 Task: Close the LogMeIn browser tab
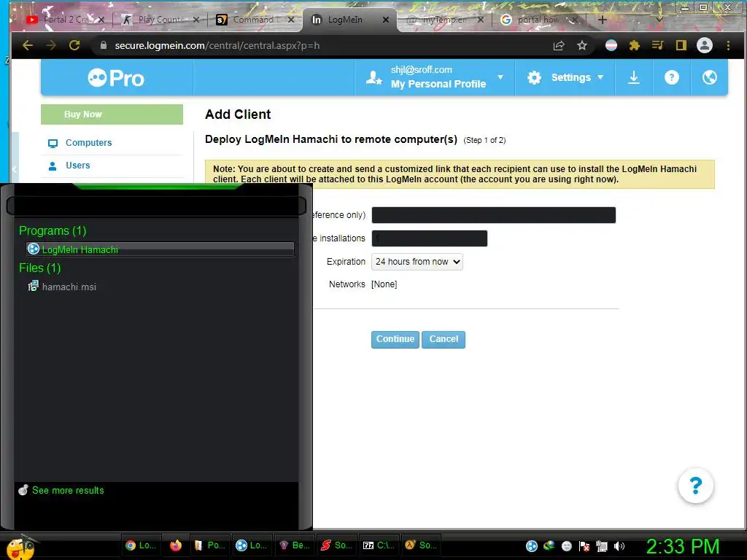coord(386,20)
